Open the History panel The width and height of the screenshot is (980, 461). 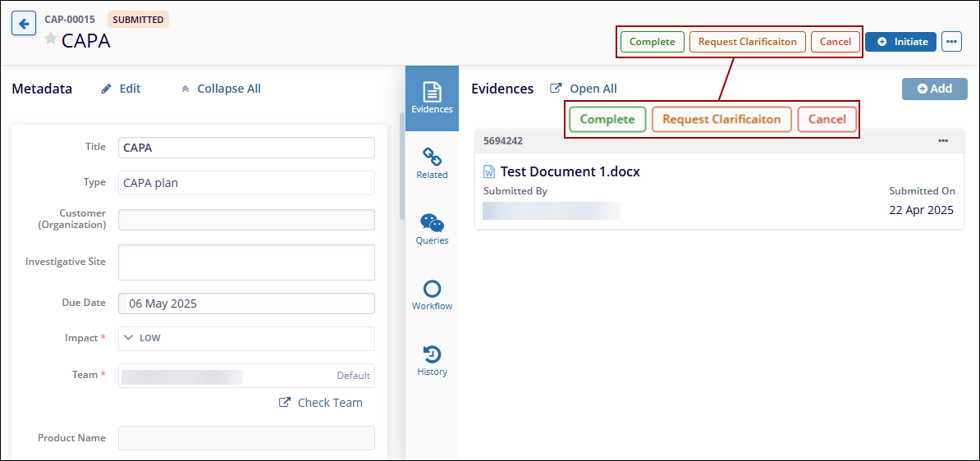tap(432, 360)
